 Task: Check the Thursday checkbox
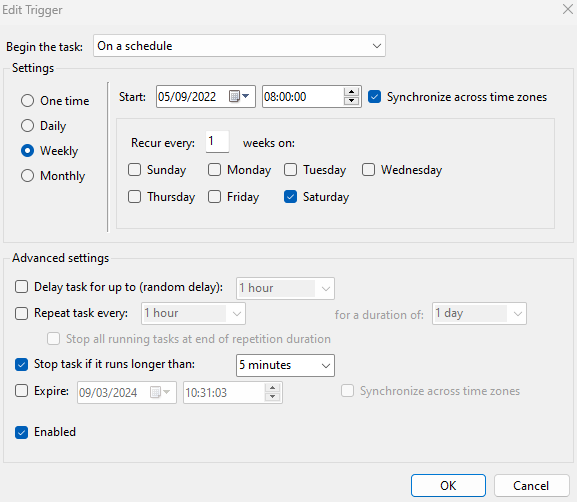134,197
